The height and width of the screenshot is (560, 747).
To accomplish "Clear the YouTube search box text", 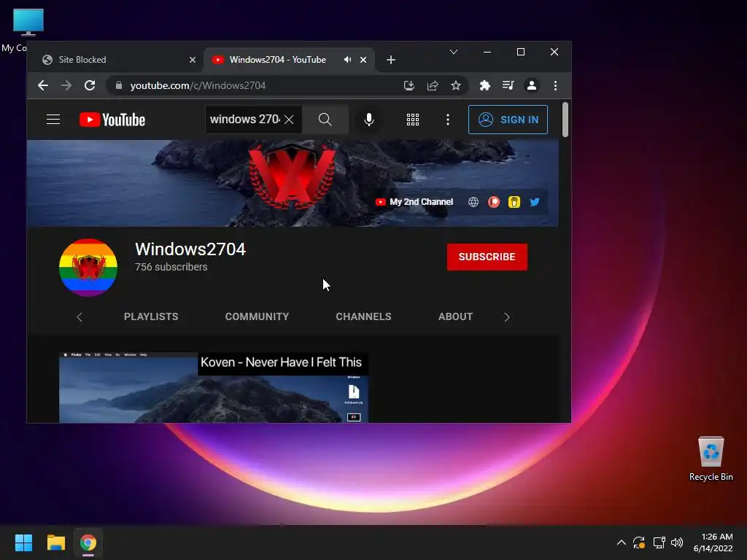I will pyautogui.click(x=289, y=120).
